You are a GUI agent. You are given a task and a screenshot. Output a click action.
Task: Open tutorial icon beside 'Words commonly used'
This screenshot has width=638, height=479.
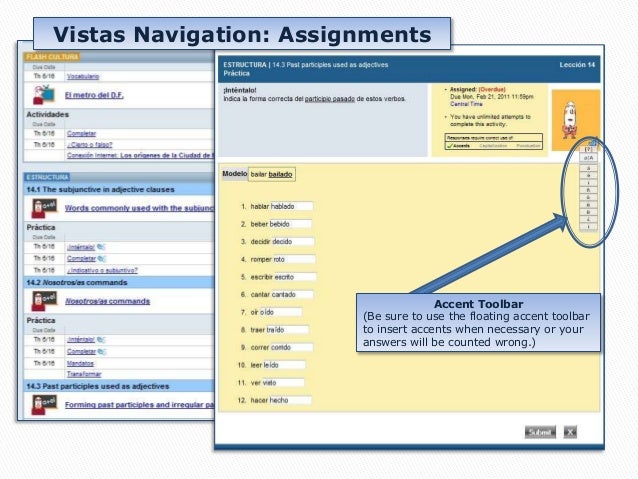pos(44,208)
